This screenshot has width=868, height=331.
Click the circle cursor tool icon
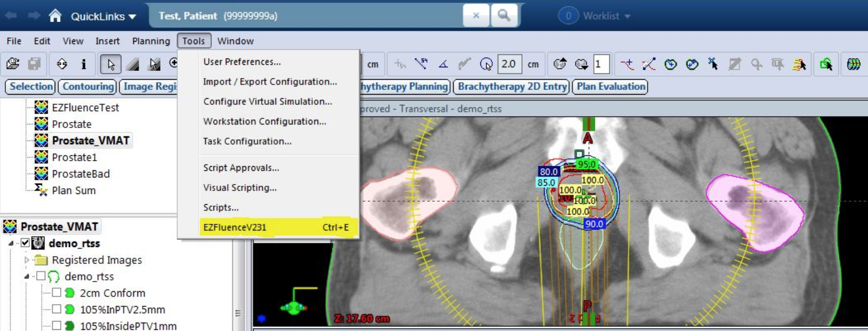[x=486, y=64]
